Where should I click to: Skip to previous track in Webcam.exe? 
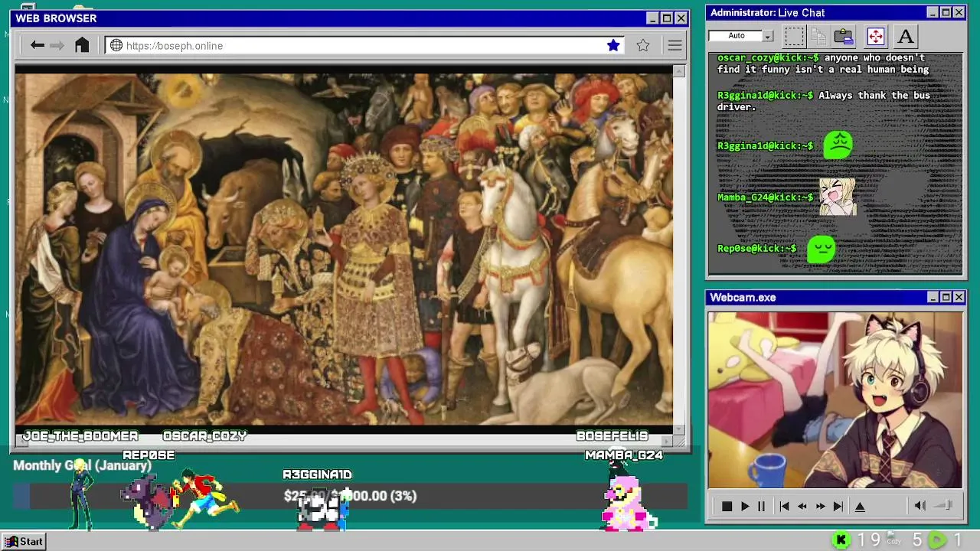[x=784, y=506]
